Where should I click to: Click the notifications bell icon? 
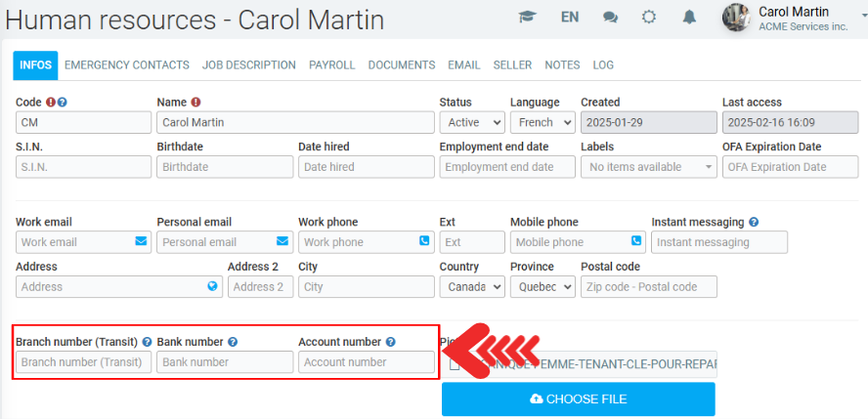click(x=689, y=18)
